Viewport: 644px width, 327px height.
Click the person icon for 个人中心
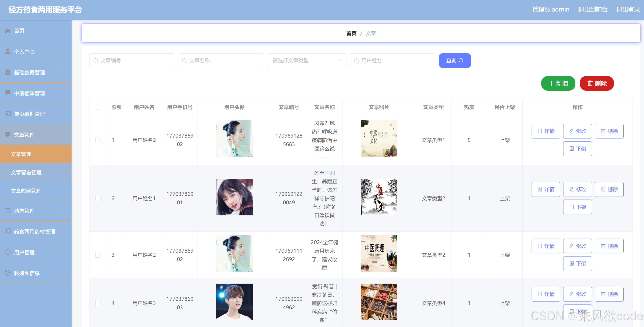pos(8,51)
